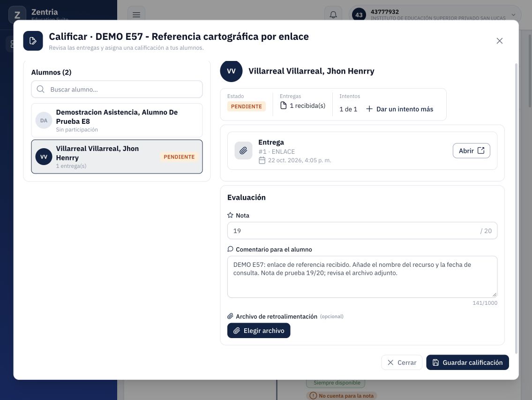Viewport: 532px width, 400px height.
Task: Click the VV avatar next to student name
Action: click(x=231, y=71)
